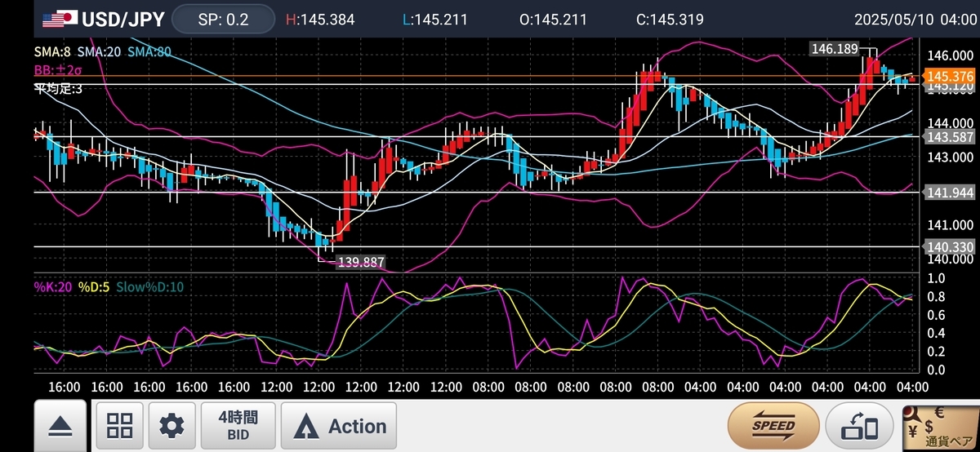Image resolution: width=980 pixels, height=452 pixels.
Task: Select the 141.944 horizontal line label
Action: click(947, 193)
